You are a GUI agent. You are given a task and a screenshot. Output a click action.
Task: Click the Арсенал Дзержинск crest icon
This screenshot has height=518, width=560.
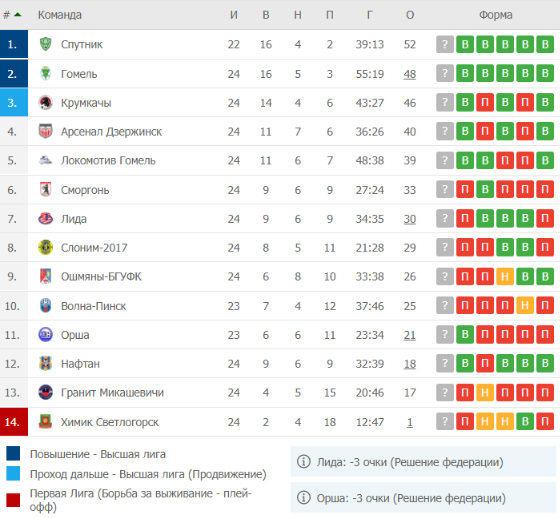[45, 131]
